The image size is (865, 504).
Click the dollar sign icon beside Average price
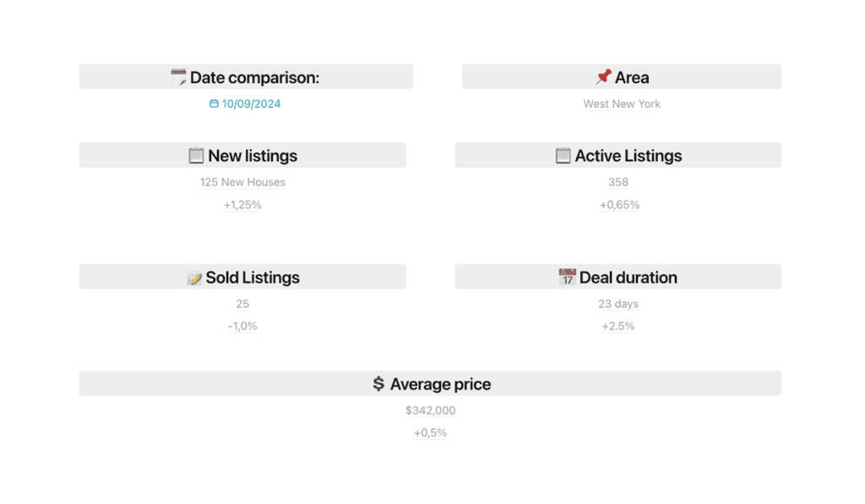tap(378, 384)
